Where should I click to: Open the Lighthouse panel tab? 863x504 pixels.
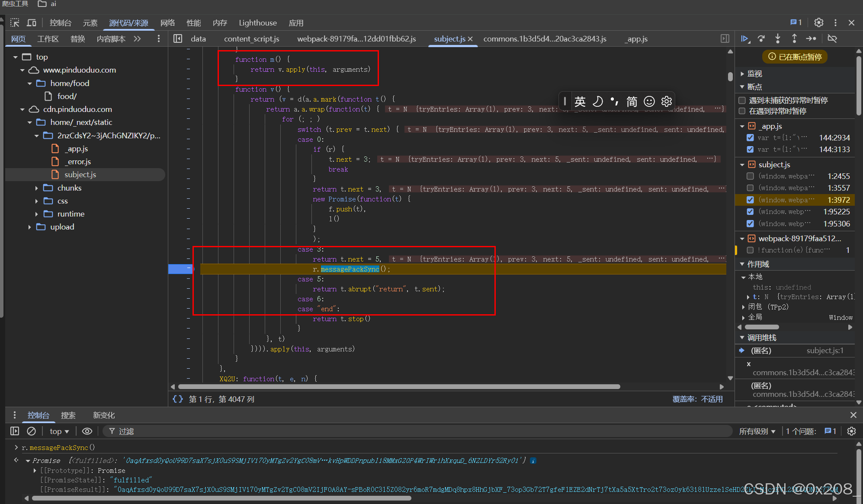(x=258, y=22)
